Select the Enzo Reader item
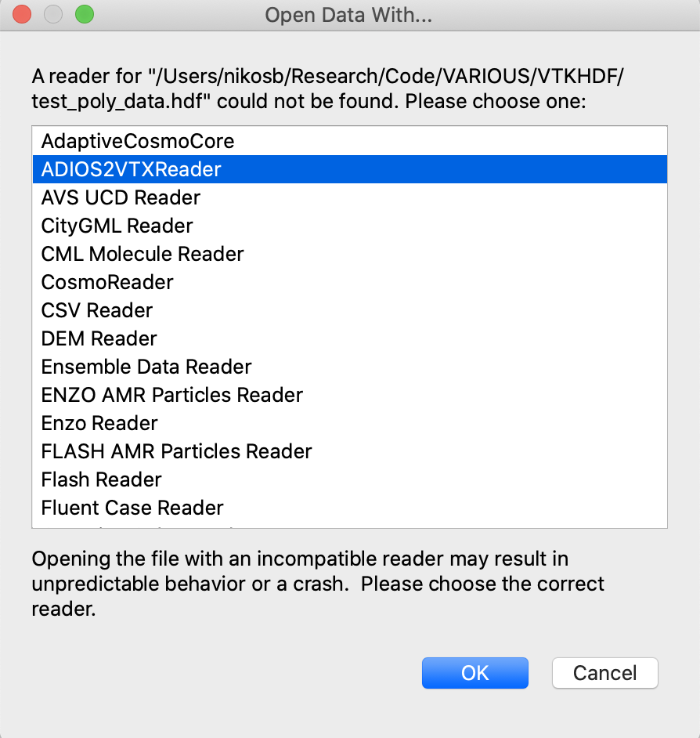The width and height of the screenshot is (700, 738). click(99, 423)
